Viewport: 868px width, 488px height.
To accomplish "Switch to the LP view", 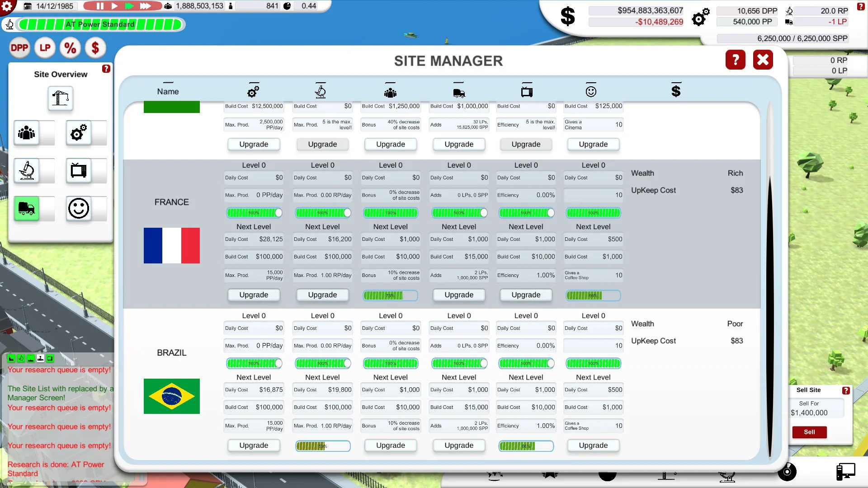I will (45, 47).
